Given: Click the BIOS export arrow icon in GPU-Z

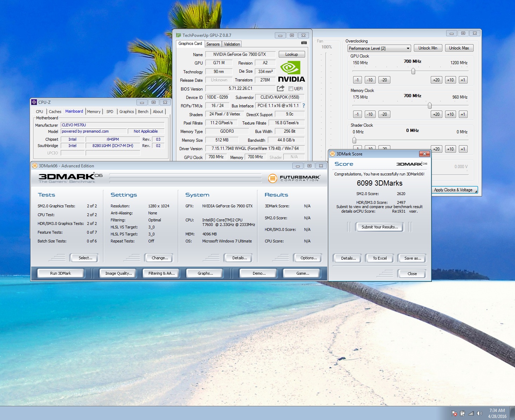Looking at the screenshot, I should (280, 88).
